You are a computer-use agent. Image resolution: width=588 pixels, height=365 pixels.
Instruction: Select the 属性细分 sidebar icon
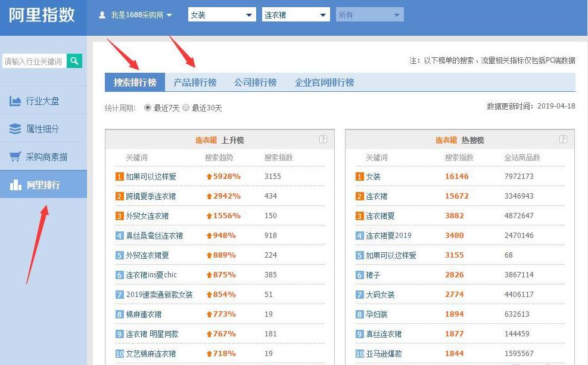[x=37, y=128]
